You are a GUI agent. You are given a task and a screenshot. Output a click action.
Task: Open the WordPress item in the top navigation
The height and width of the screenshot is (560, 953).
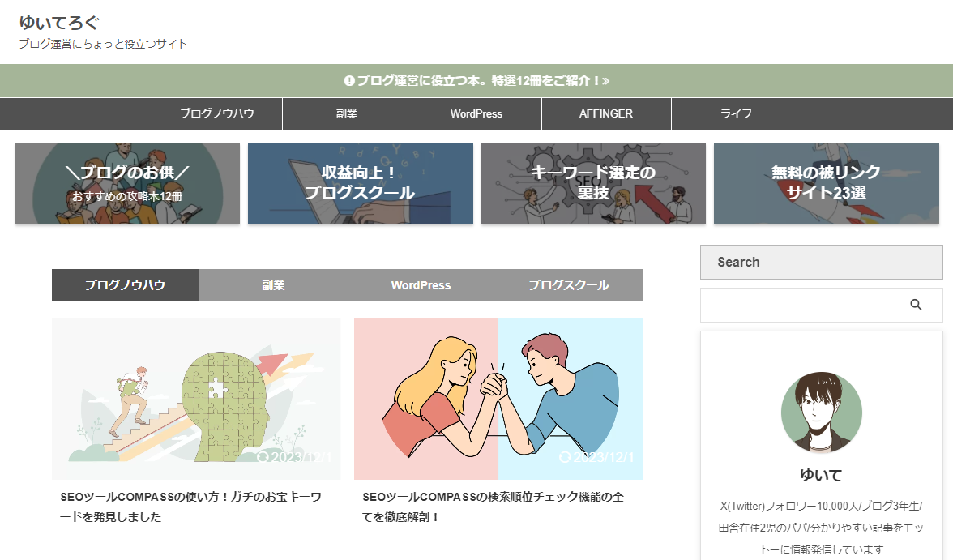click(476, 113)
